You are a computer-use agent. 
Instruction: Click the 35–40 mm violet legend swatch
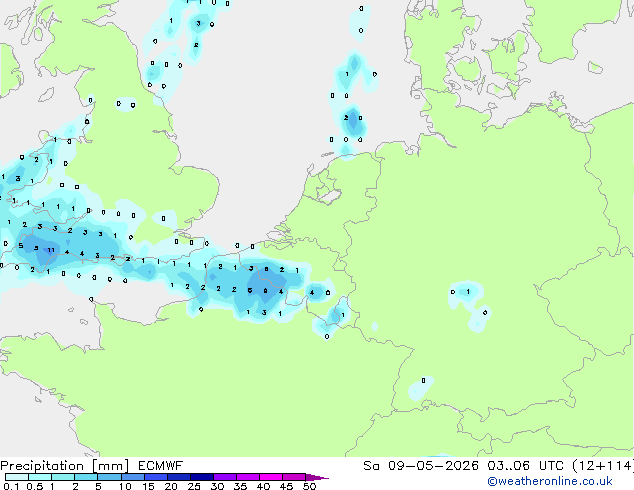point(248,477)
